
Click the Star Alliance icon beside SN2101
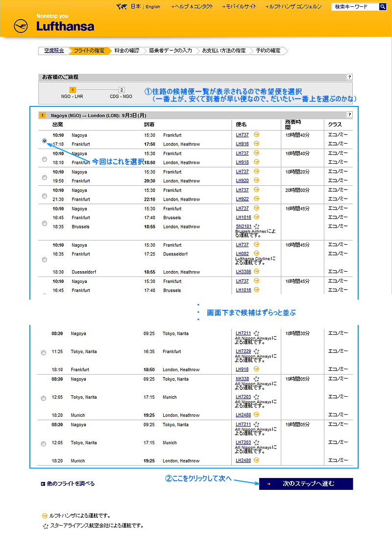pos(256,226)
